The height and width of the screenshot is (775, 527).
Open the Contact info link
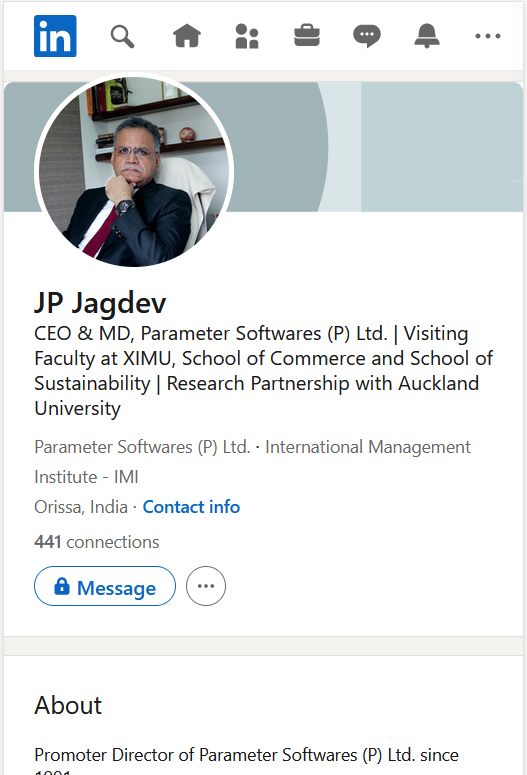191,507
